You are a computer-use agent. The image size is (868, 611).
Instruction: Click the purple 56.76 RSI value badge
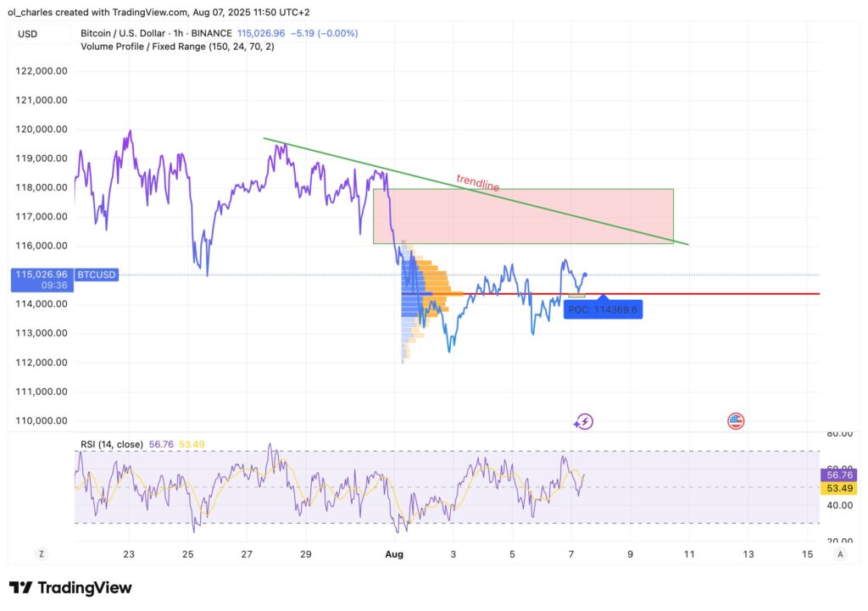point(837,475)
